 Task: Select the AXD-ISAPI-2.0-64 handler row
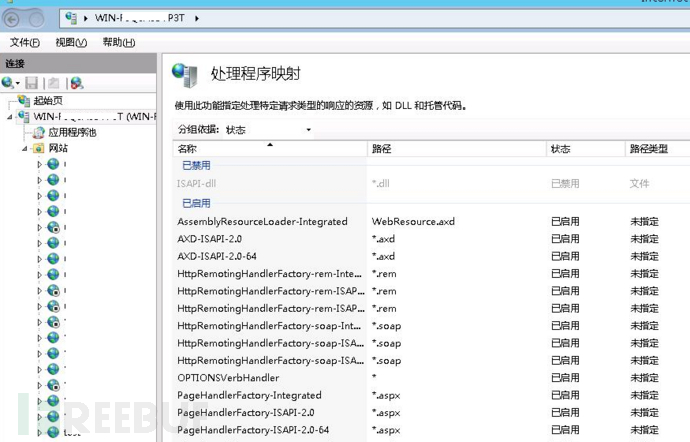click(432, 256)
